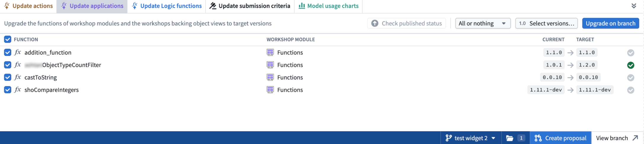Click the branch icon beside test widget 2
Image resolution: width=644 pixels, height=144 pixels.
point(449,138)
